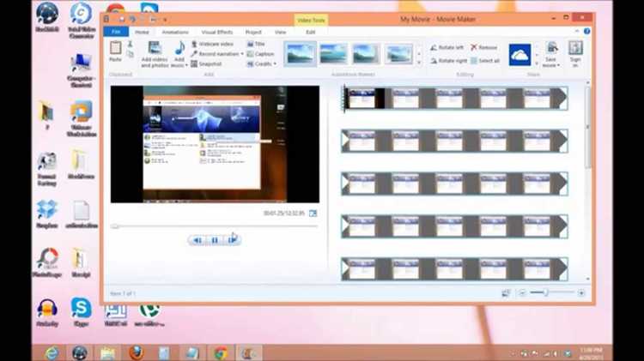Expand the Credits dropdown arrow
644x361 pixels.
[x=276, y=64]
